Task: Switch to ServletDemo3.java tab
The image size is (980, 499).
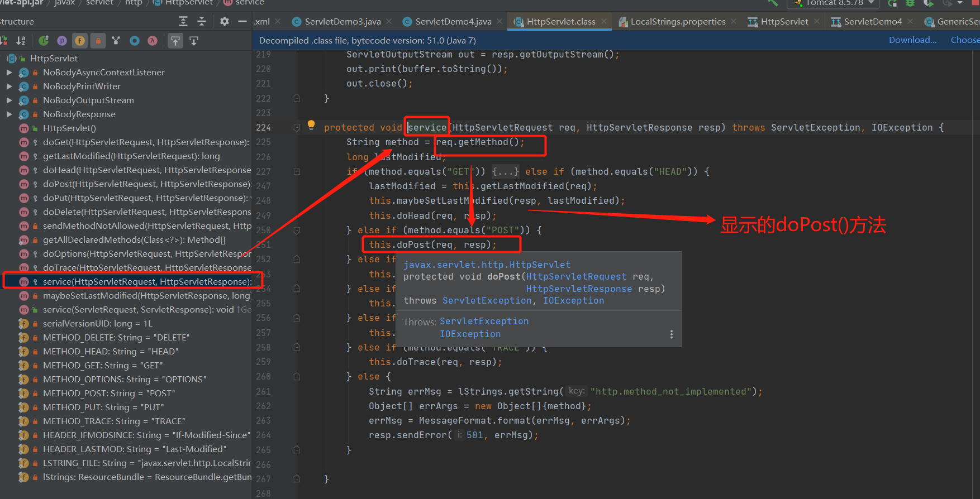Action: [x=342, y=21]
